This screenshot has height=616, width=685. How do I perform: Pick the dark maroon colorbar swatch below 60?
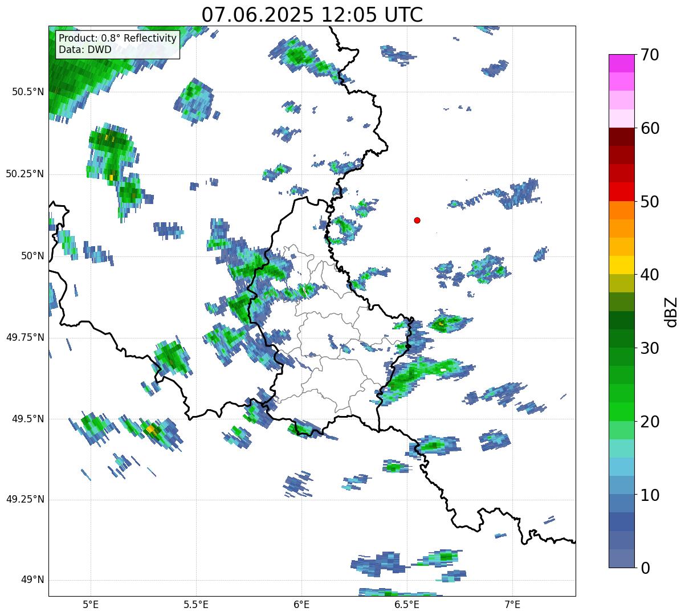(x=621, y=137)
